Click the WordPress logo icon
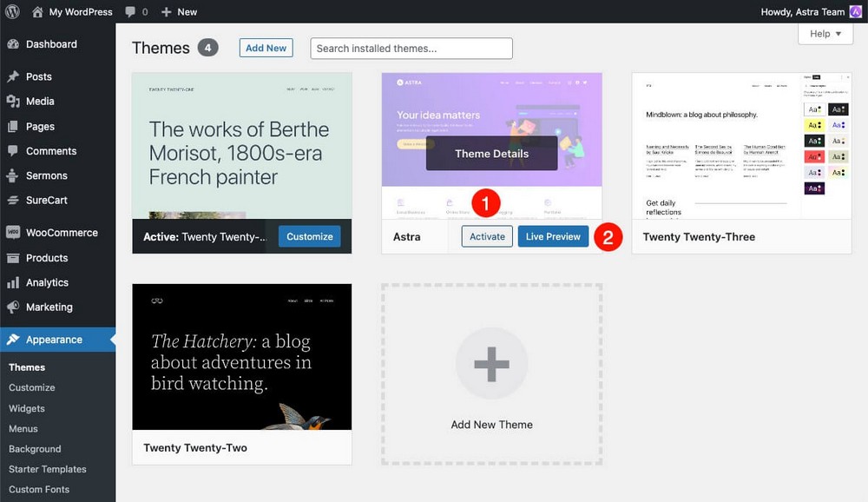The height and width of the screenshot is (502, 868). pyautogui.click(x=12, y=11)
